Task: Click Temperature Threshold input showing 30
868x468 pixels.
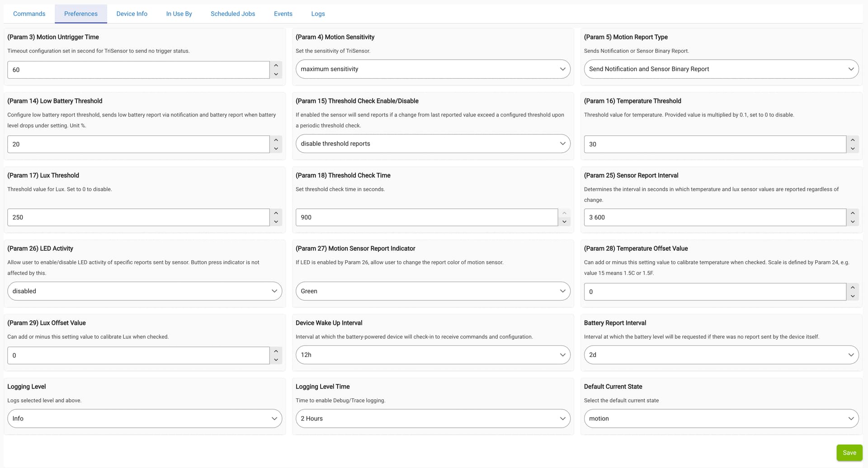Action: [715, 144]
